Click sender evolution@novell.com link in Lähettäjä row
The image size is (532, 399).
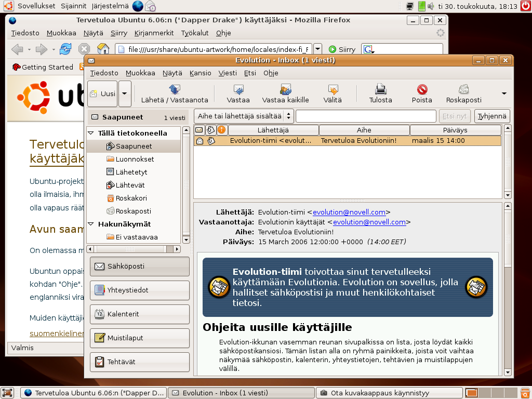tap(349, 212)
